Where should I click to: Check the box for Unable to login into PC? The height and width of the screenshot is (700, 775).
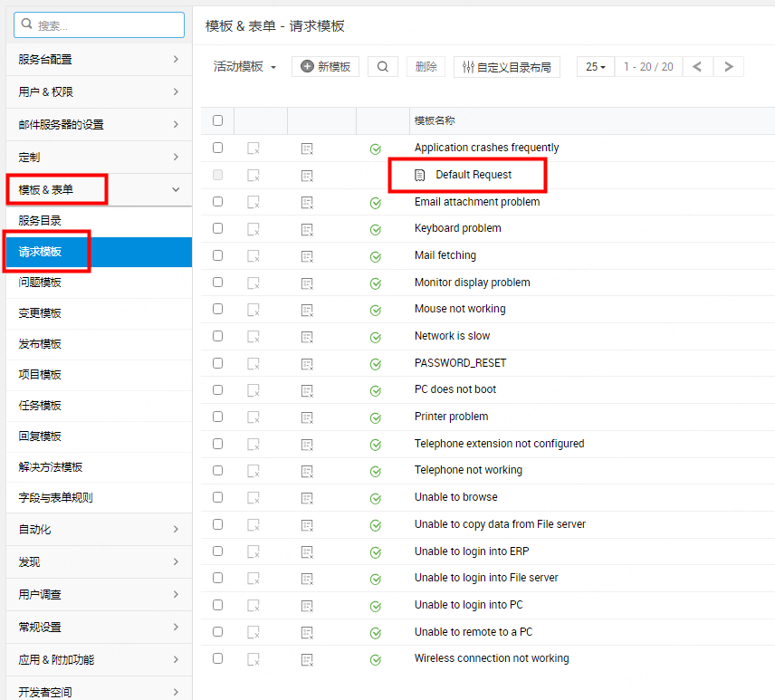tap(217, 605)
